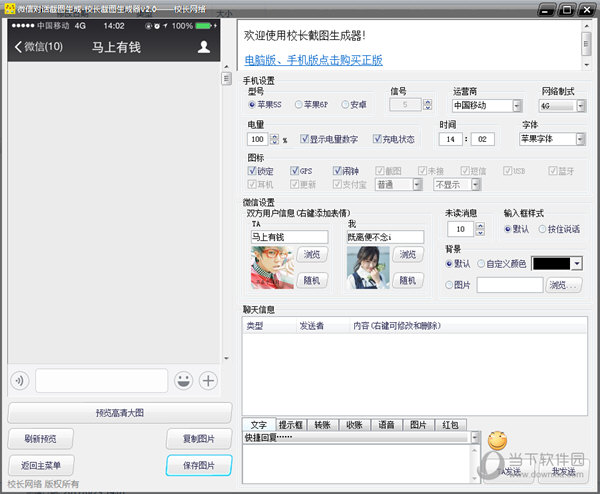The width and height of the screenshot is (600, 494).
Task: Click the TA avatar thumbnail
Action: (x=272, y=267)
